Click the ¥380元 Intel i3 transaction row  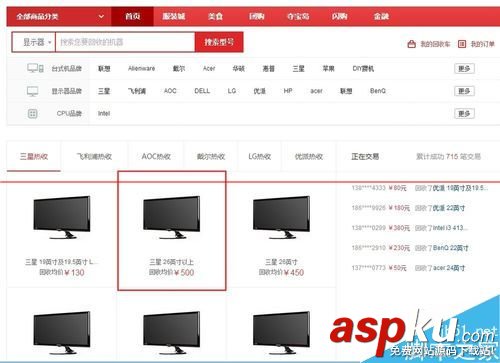click(410, 228)
